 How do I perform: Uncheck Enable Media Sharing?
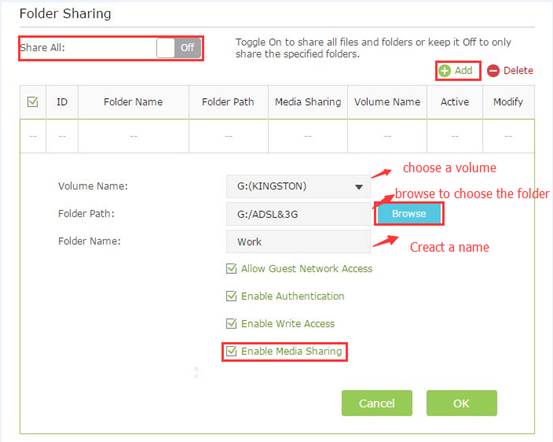pyautogui.click(x=231, y=351)
